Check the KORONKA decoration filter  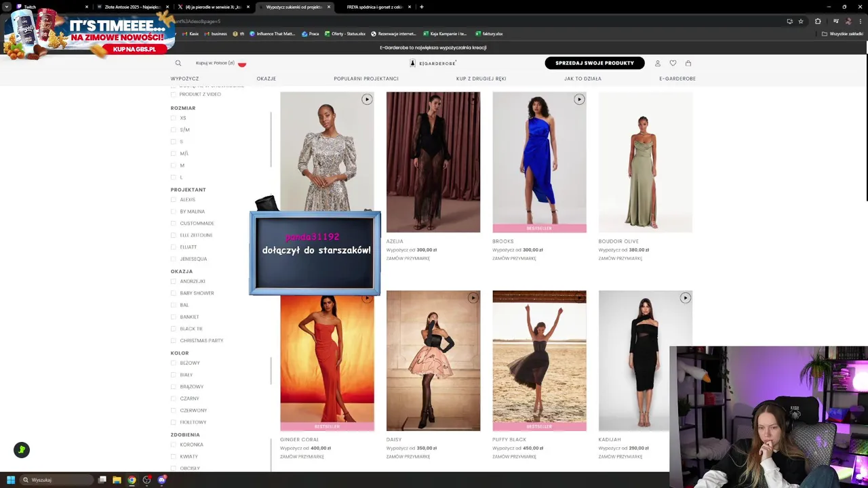[x=174, y=445]
